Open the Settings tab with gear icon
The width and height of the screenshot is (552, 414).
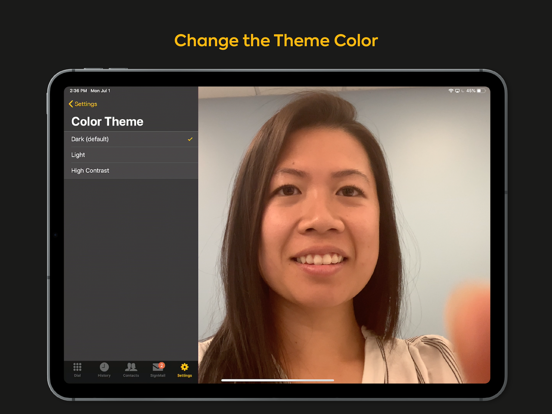click(184, 370)
